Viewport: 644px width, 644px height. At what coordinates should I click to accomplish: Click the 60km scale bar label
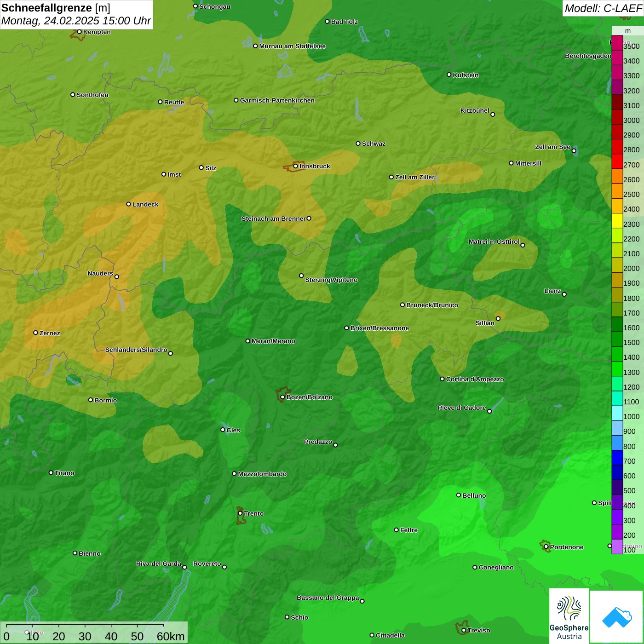coord(171,637)
